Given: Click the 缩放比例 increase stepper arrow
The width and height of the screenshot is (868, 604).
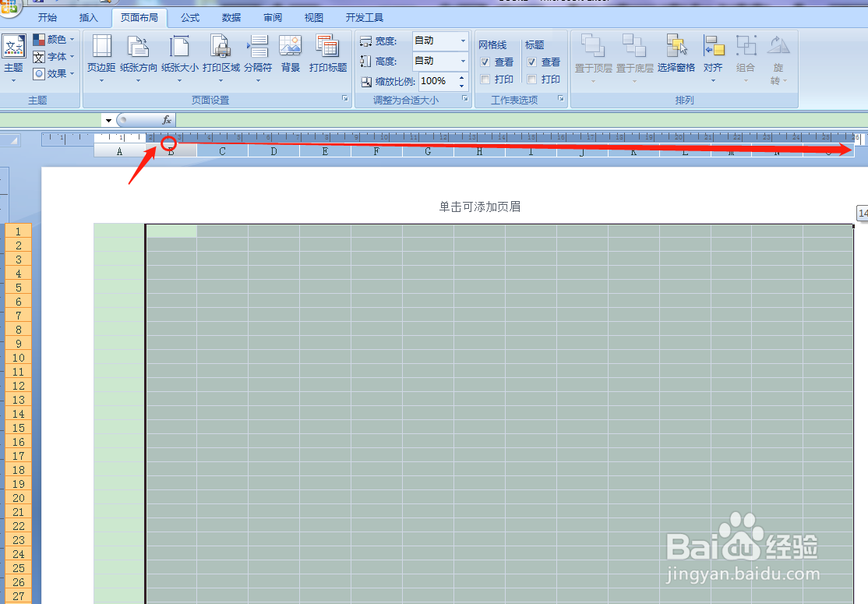Looking at the screenshot, I should pos(461,76).
